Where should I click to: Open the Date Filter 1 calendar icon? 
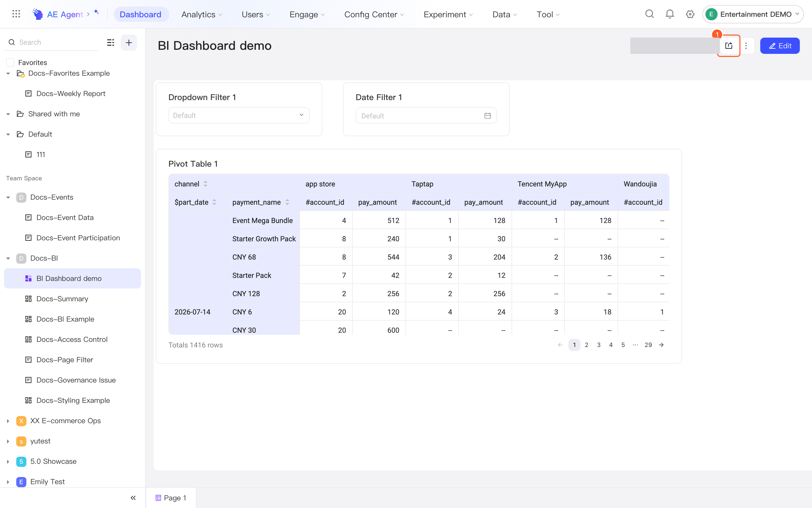click(x=487, y=116)
